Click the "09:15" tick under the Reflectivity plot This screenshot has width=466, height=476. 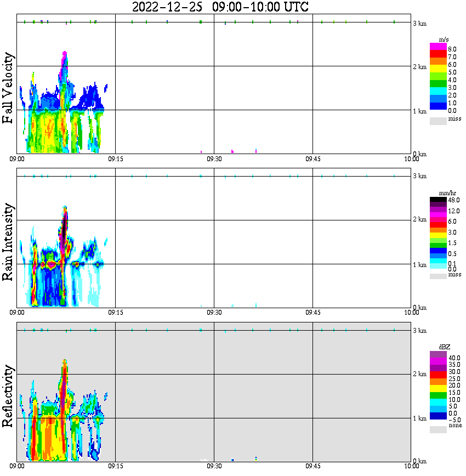tap(115, 466)
